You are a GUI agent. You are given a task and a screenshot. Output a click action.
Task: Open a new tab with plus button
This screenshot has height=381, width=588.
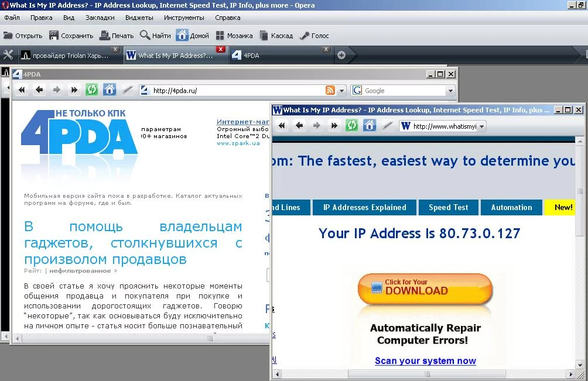click(x=341, y=55)
